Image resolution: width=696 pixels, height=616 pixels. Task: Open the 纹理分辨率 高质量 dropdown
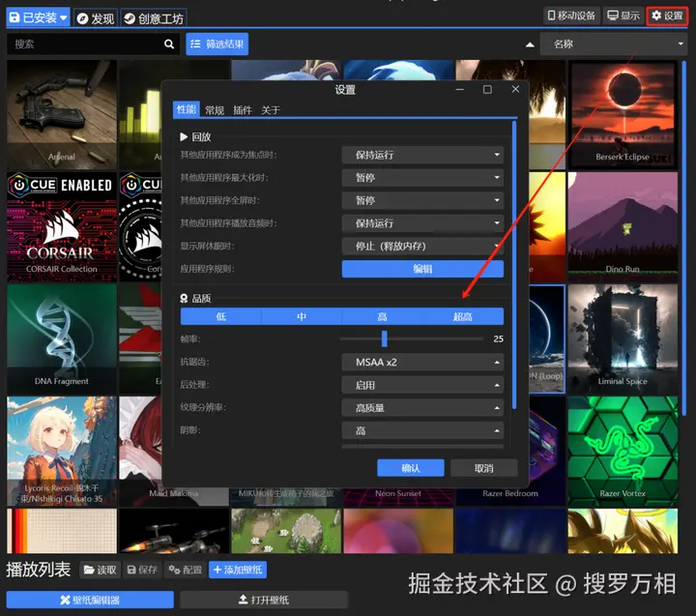point(422,408)
